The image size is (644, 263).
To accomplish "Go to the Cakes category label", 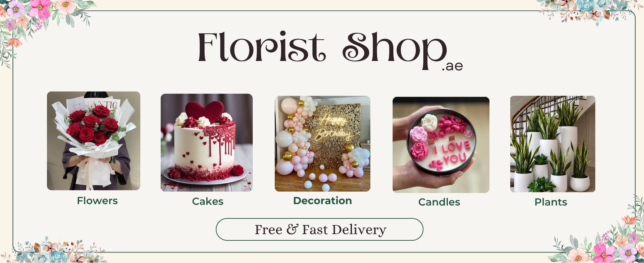I will click(208, 202).
